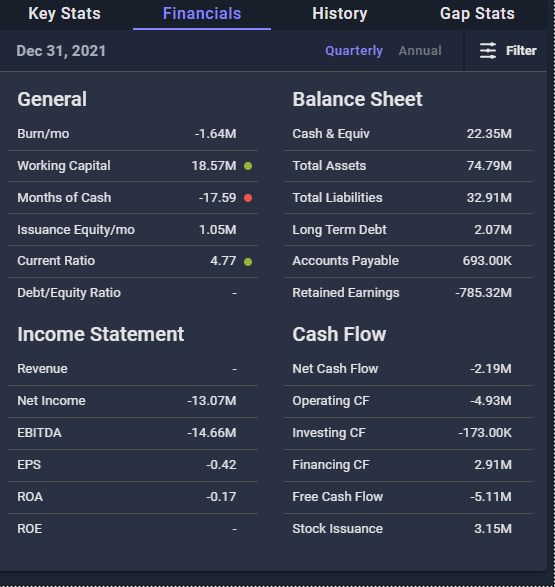The width and height of the screenshot is (555, 587).
Task: Click the Long Term Debt label
Action: (339, 230)
